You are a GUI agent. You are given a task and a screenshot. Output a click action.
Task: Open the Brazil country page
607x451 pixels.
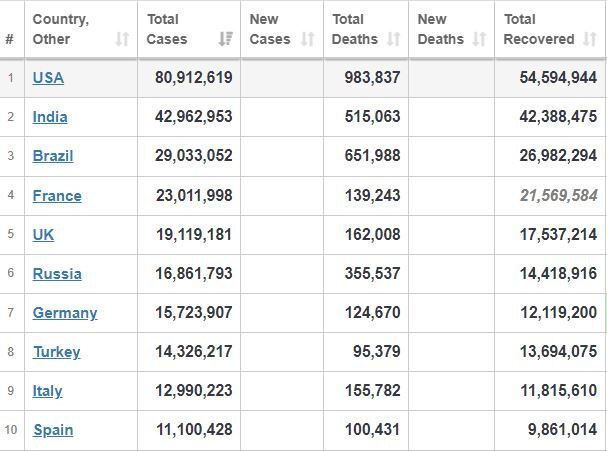53,156
